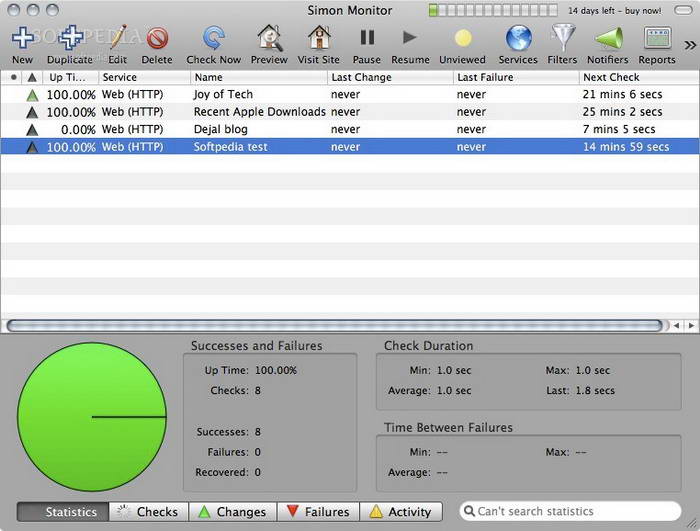Click the scroll right arrow
The height and width of the screenshot is (531, 700).
pyautogui.click(x=691, y=326)
